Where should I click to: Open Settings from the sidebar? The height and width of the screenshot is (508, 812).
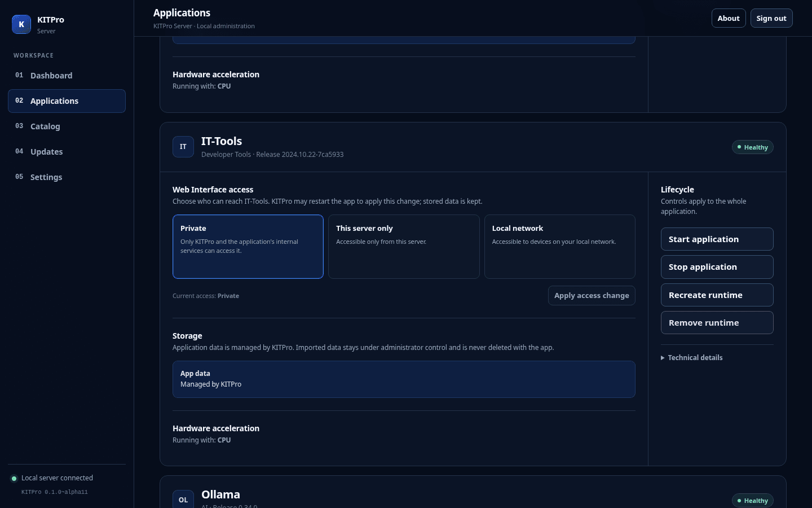[67, 177]
